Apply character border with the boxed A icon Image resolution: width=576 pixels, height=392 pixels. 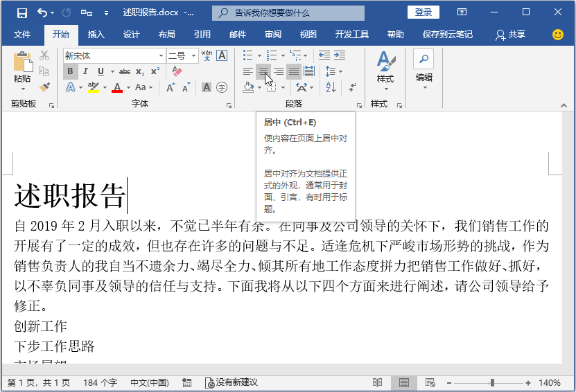(222, 55)
